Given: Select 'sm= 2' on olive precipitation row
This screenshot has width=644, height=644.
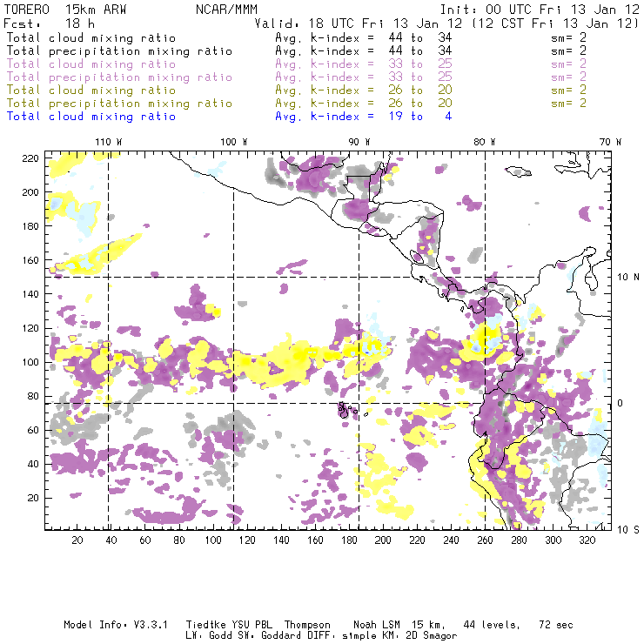Looking at the screenshot, I should point(569,103).
